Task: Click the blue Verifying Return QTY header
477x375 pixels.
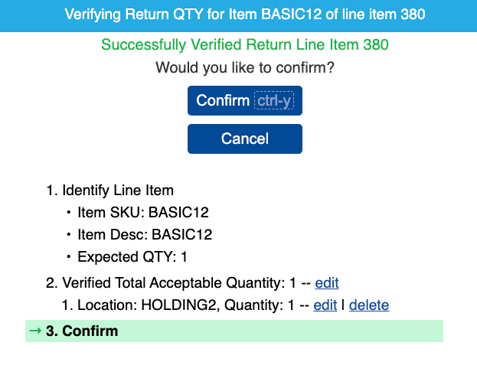Action: point(238,16)
